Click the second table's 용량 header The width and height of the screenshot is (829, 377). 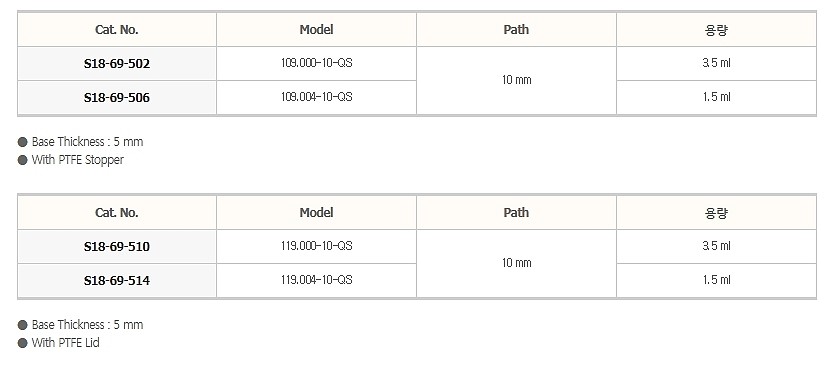pos(716,213)
